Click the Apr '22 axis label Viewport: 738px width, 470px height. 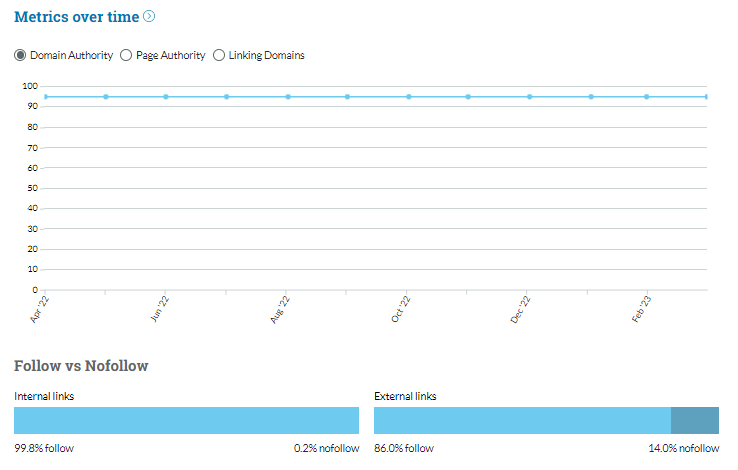(x=40, y=310)
